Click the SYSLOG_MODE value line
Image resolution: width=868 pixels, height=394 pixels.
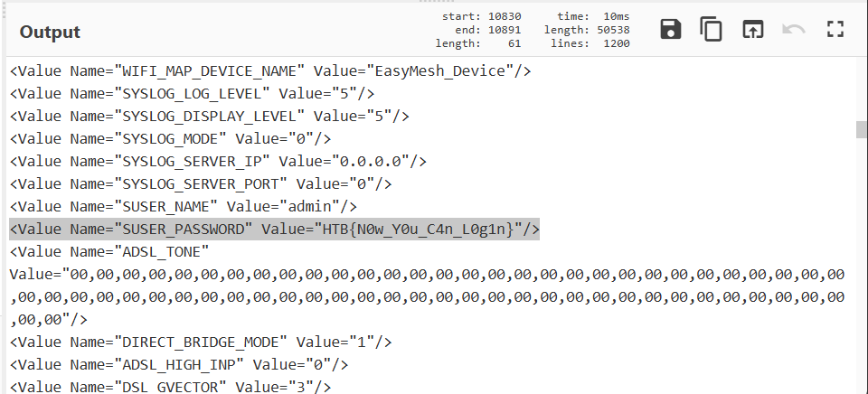point(170,138)
